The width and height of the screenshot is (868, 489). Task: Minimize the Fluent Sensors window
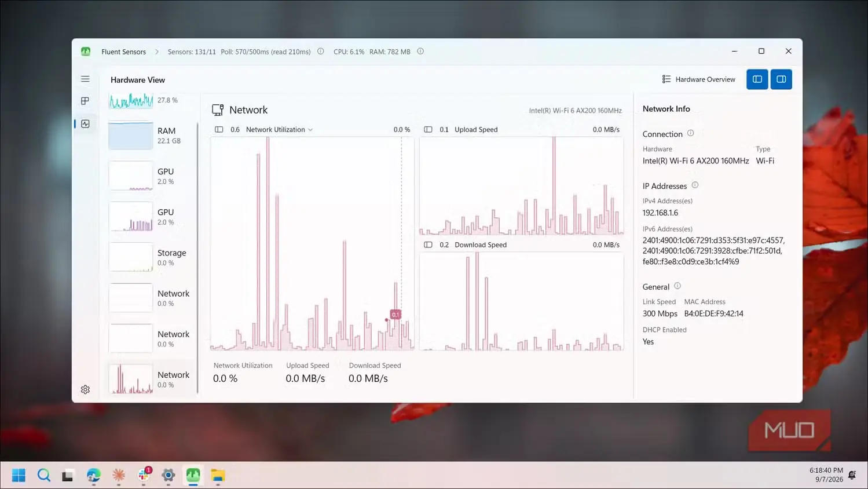click(x=734, y=52)
